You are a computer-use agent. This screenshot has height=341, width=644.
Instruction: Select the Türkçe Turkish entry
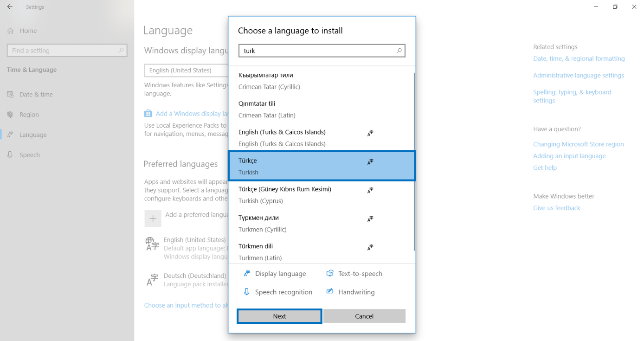(322, 166)
